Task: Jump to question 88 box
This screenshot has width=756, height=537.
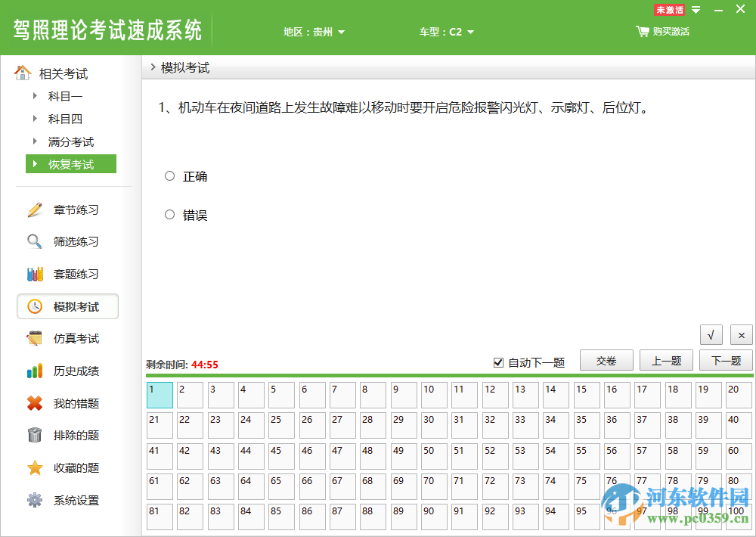Action: point(373,517)
